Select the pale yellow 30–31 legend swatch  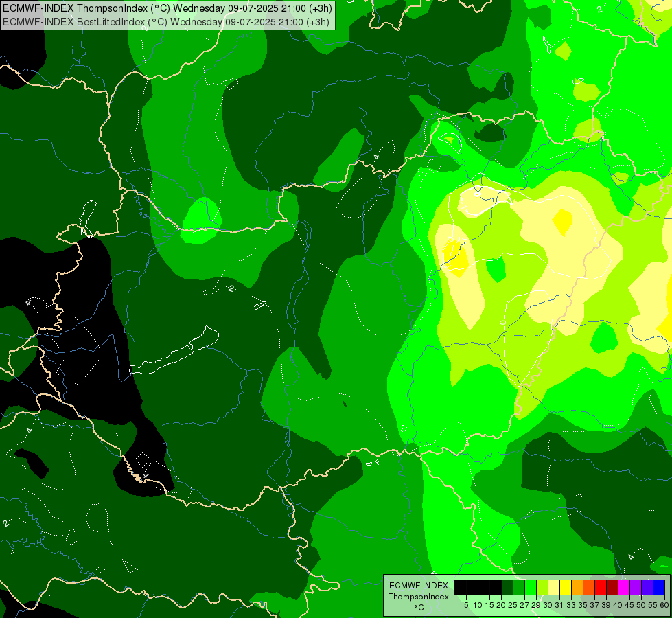pyautogui.click(x=554, y=587)
